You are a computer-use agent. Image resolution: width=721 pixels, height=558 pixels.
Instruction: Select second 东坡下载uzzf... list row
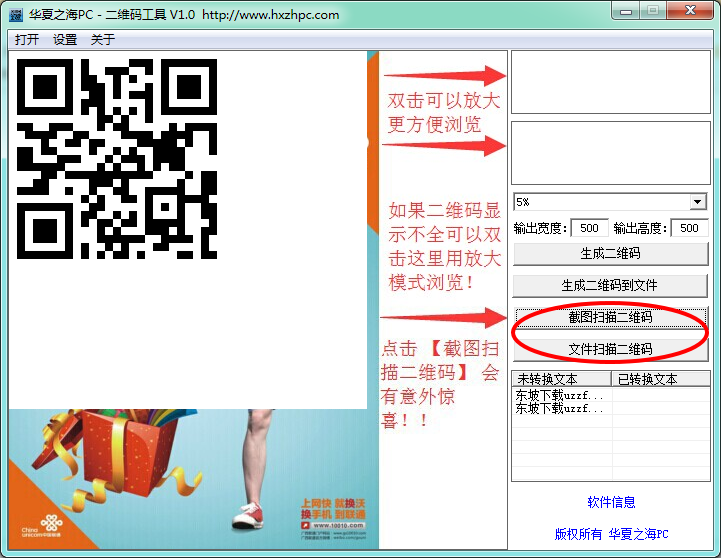tap(611, 408)
